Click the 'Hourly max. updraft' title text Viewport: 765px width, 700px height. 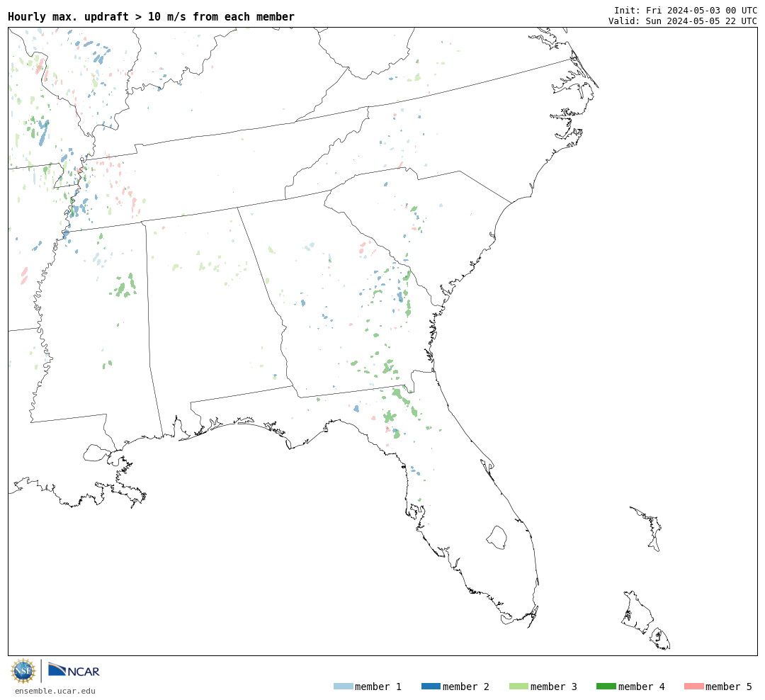[x=152, y=16]
